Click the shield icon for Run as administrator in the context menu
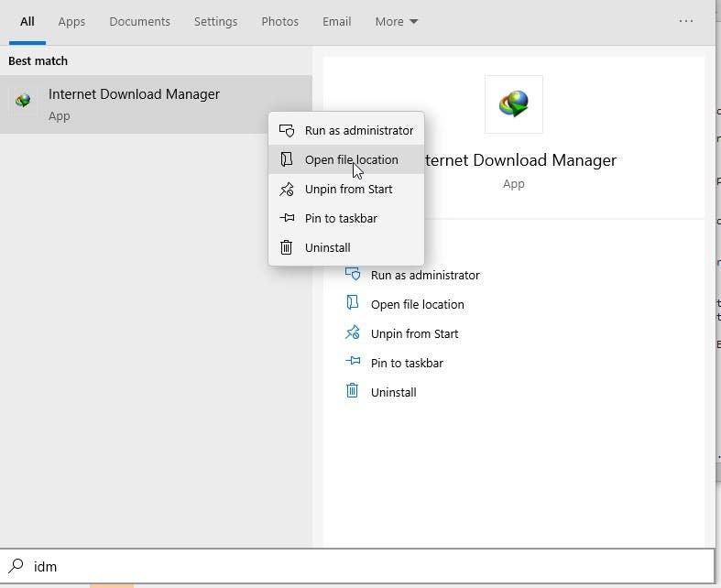 [x=287, y=130]
